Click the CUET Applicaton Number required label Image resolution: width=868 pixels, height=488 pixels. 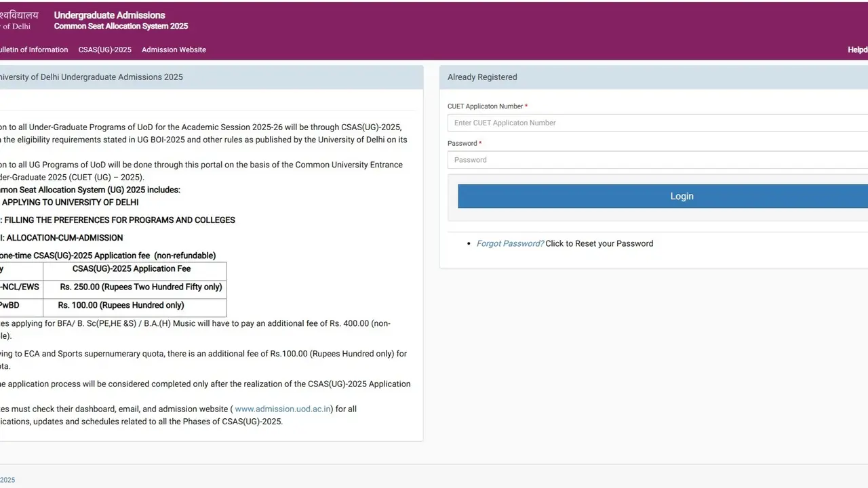[486, 106]
